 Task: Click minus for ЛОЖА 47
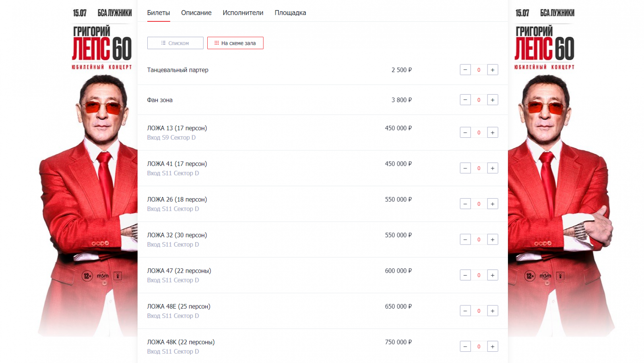[465, 275]
